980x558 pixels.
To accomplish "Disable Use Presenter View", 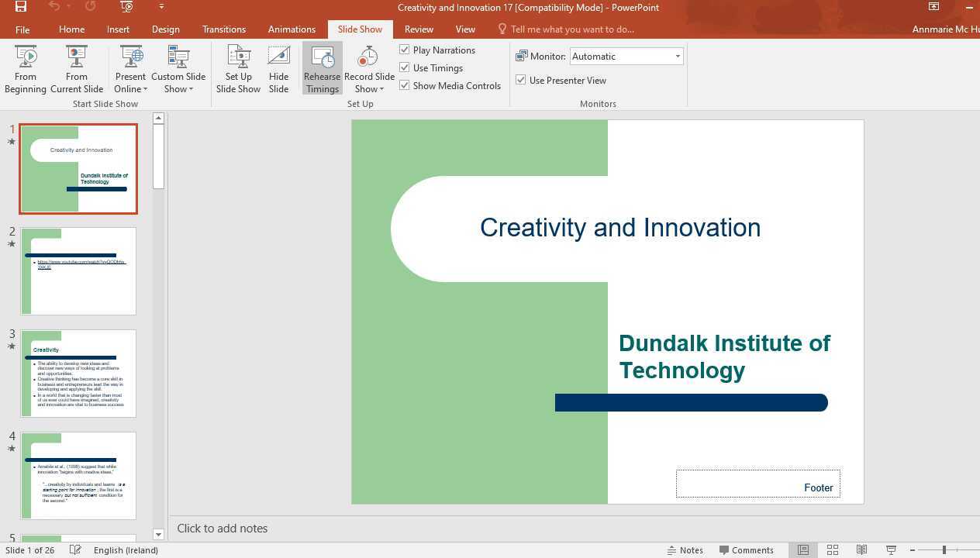I will coord(521,80).
